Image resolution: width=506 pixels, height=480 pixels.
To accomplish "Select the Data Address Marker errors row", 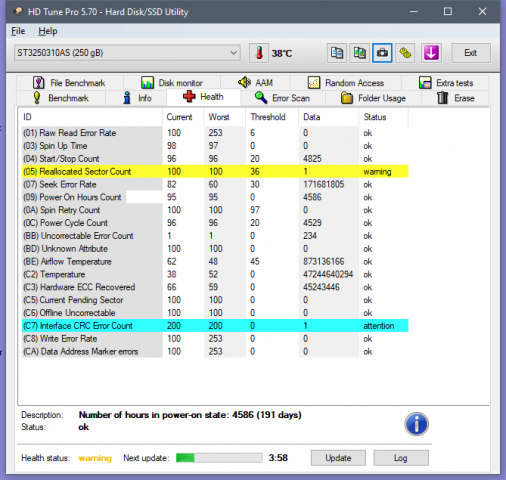I will (x=215, y=351).
